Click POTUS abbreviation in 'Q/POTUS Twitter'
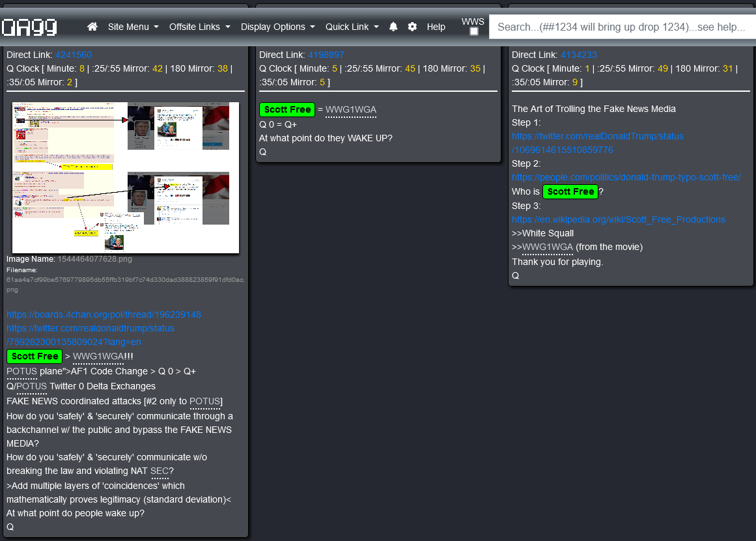 pos(31,387)
